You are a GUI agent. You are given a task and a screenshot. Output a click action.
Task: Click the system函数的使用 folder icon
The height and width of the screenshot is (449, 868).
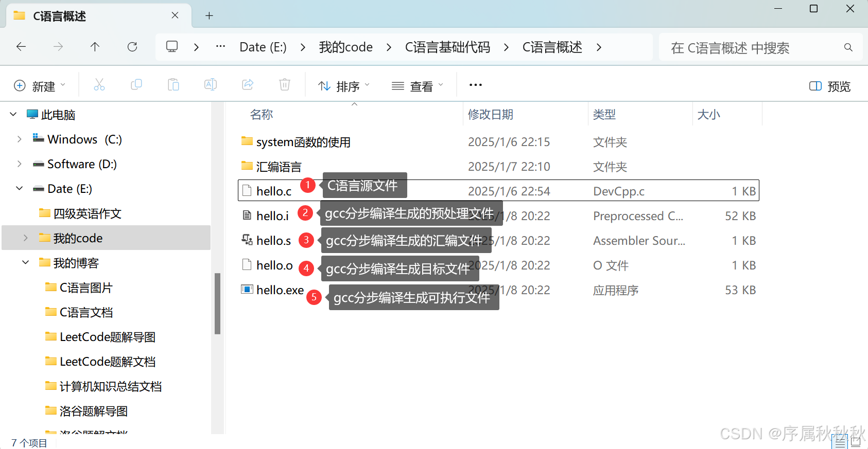[247, 141]
